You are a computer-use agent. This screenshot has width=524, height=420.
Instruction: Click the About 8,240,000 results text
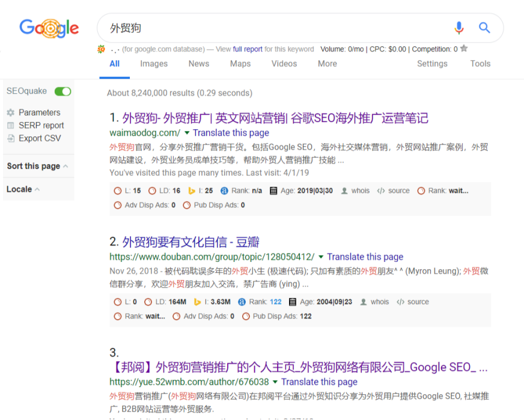[180, 93]
